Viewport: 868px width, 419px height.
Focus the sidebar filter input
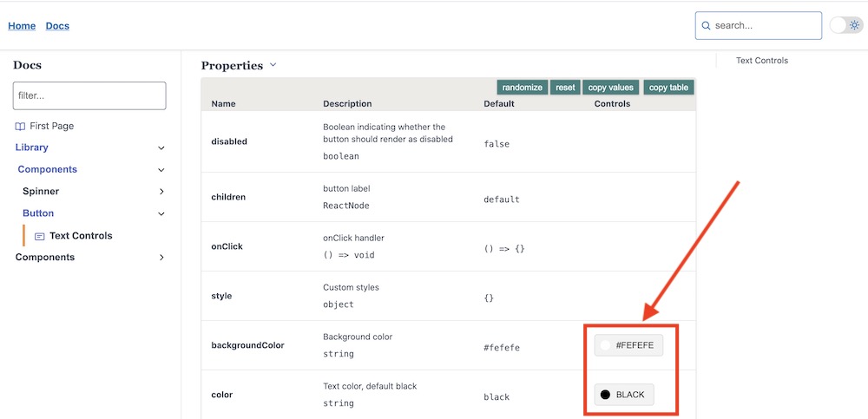coord(89,95)
